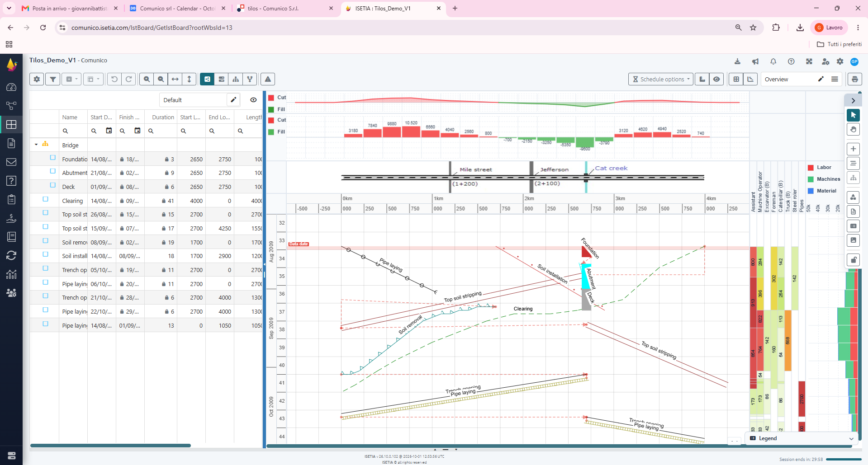Screen dimensions: 868x465
Task: Open the Tutti i preferiti bookmarks folder
Action: coord(839,44)
